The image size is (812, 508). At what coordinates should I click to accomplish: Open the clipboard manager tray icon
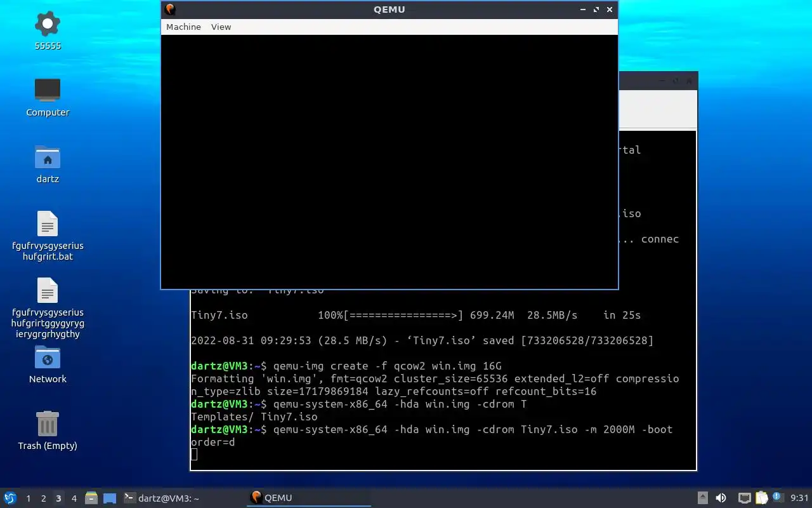point(761,498)
